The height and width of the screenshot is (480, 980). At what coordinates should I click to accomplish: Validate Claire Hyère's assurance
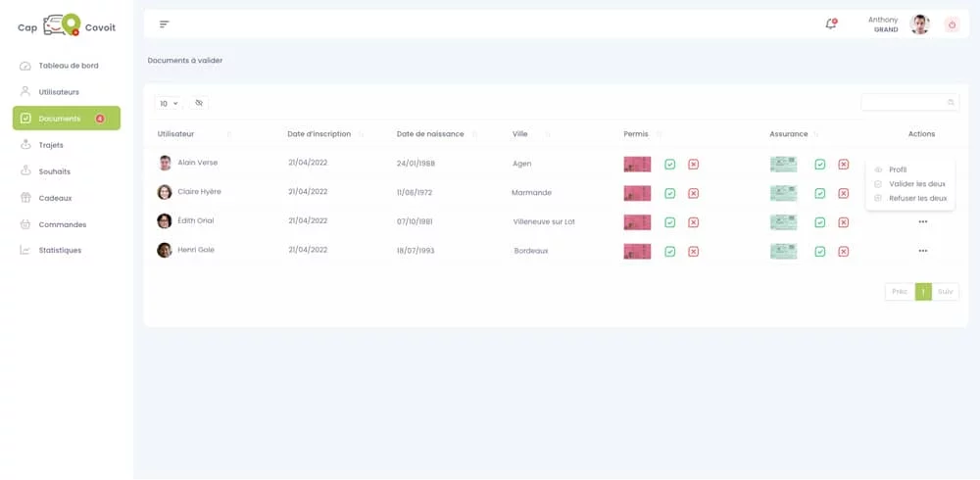pyautogui.click(x=820, y=193)
